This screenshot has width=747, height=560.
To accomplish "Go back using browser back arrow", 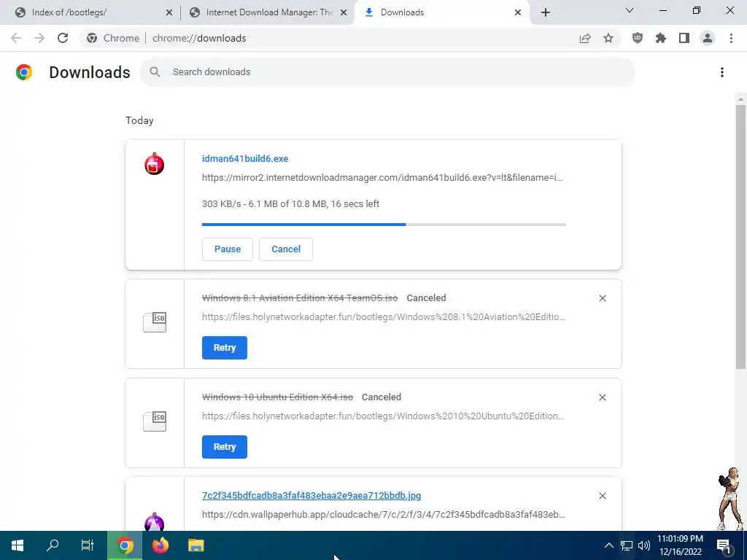I will (16, 38).
